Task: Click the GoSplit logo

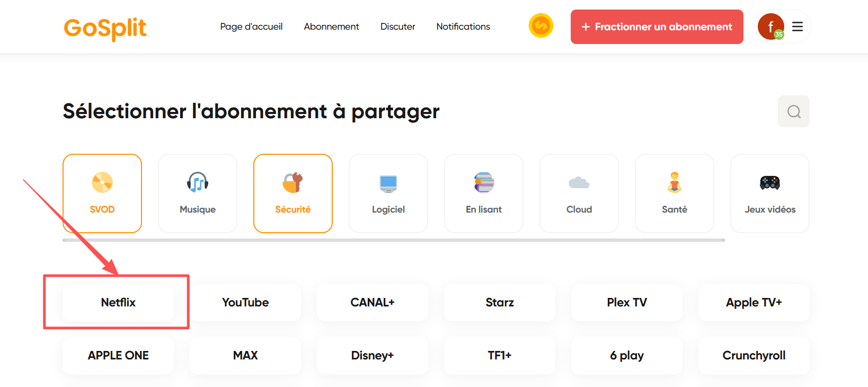Action: click(x=105, y=28)
